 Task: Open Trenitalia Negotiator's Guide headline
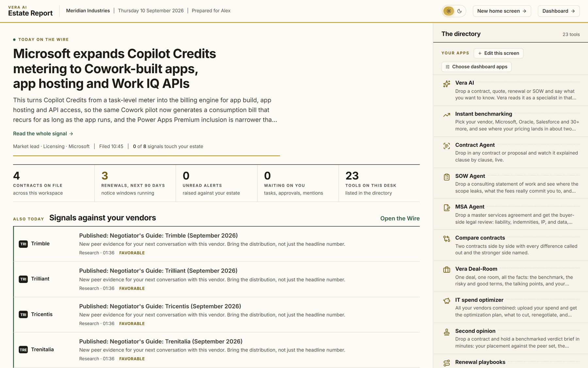pyautogui.click(x=161, y=342)
